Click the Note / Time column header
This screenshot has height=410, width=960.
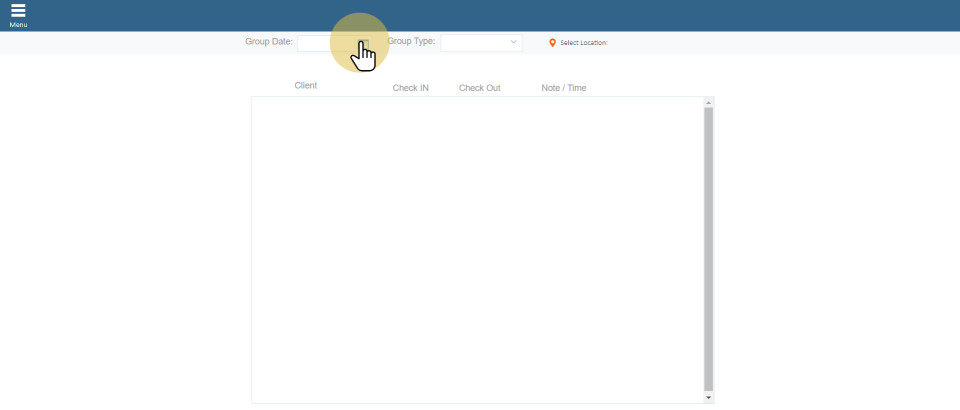[x=563, y=88]
